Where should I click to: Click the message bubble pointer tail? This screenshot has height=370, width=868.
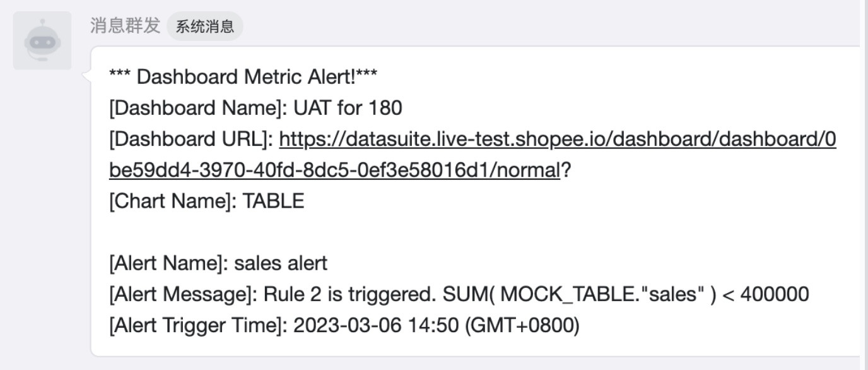coord(86,76)
